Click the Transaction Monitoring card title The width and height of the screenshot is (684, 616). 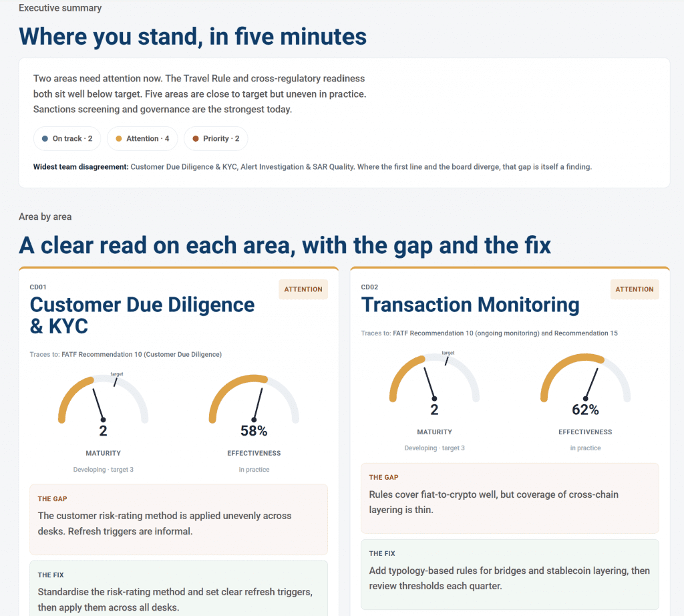click(470, 305)
